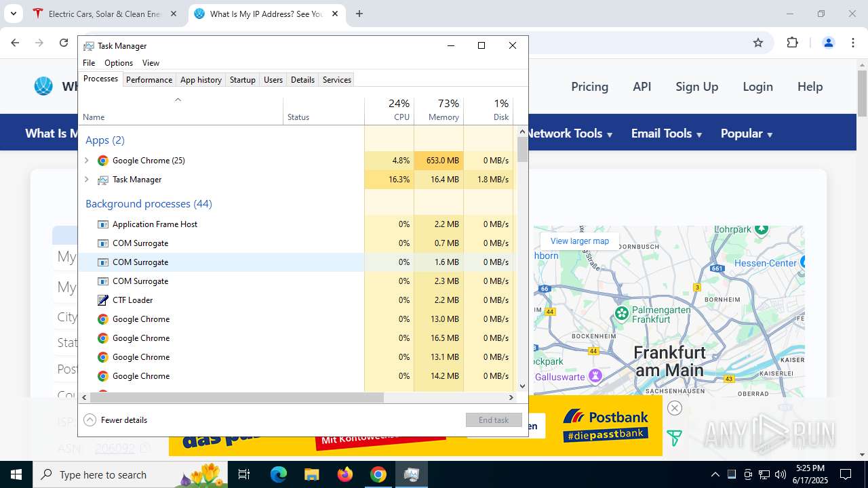Switch to the Services tab
The width and height of the screenshot is (868, 488).
pyautogui.click(x=337, y=80)
